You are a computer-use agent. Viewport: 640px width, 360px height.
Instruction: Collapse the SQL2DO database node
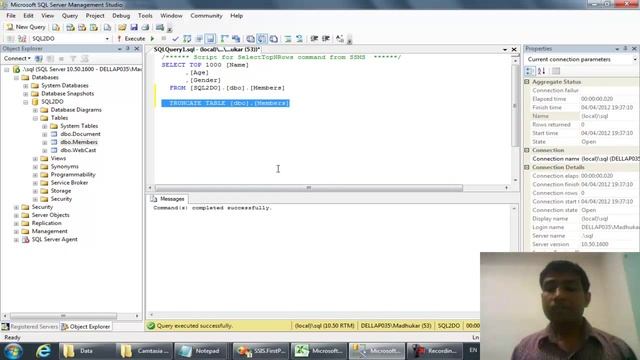click(26, 102)
